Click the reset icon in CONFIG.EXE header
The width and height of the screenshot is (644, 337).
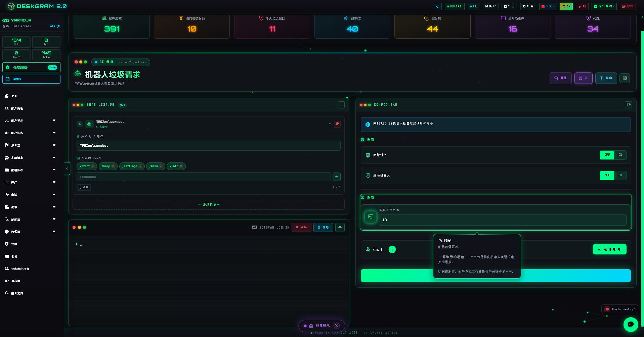point(628,105)
